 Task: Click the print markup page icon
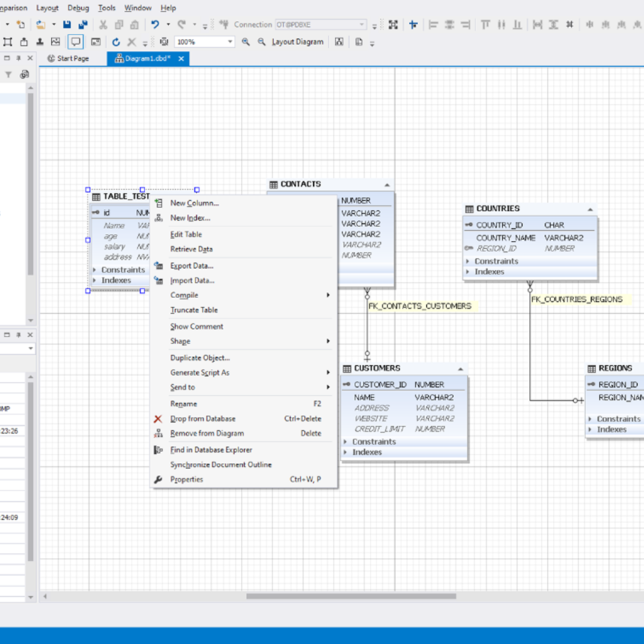pyautogui.click(x=359, y=42)
